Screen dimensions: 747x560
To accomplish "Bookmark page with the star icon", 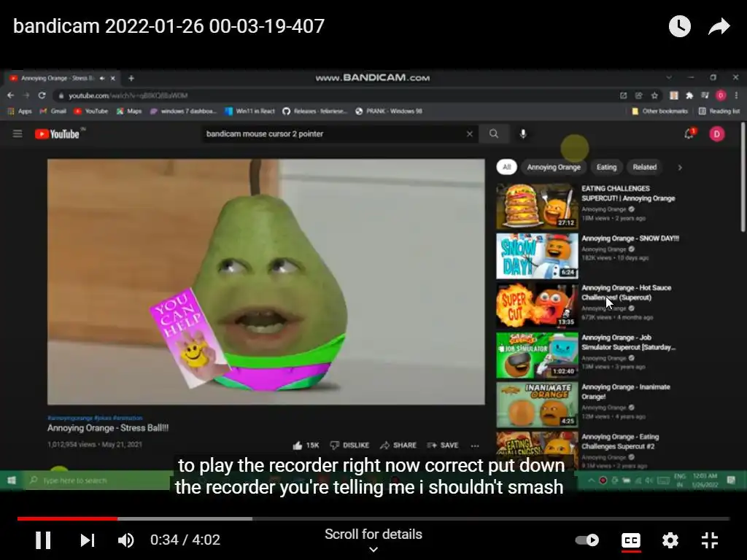I will (654, 96).
